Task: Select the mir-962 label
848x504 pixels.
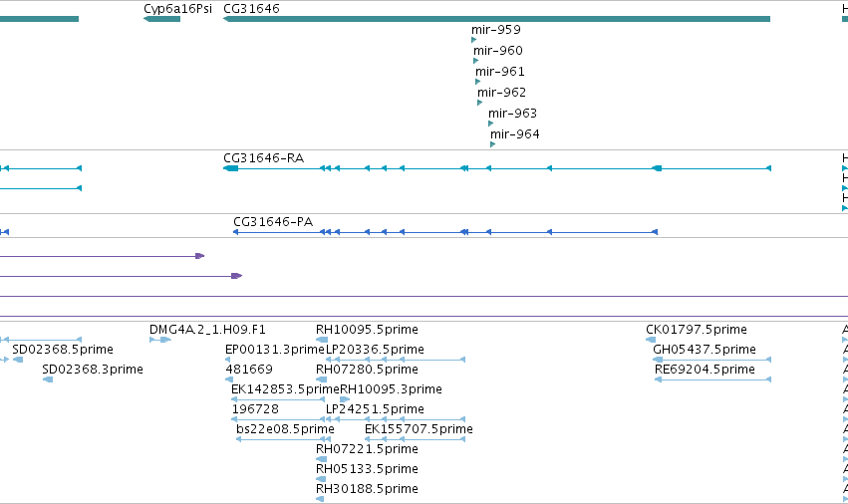Action: pos(501,93)
